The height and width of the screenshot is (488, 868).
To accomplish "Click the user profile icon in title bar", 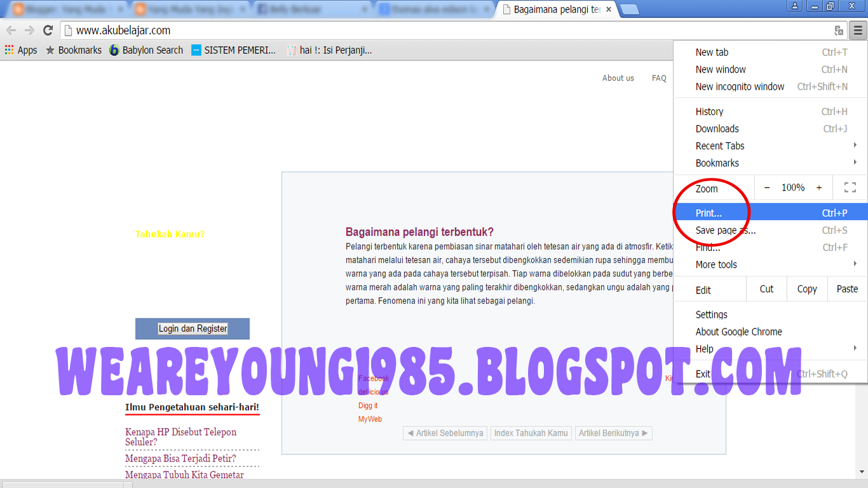I will click(x=795, y=6).
